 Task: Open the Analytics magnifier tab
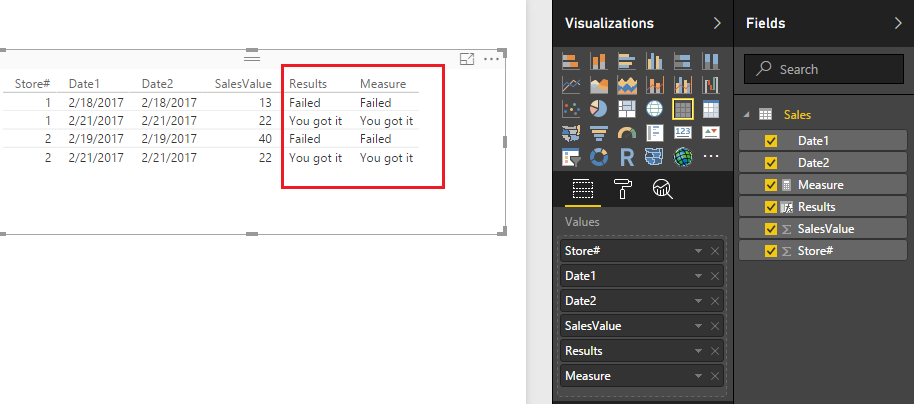(x=663, y=189)
